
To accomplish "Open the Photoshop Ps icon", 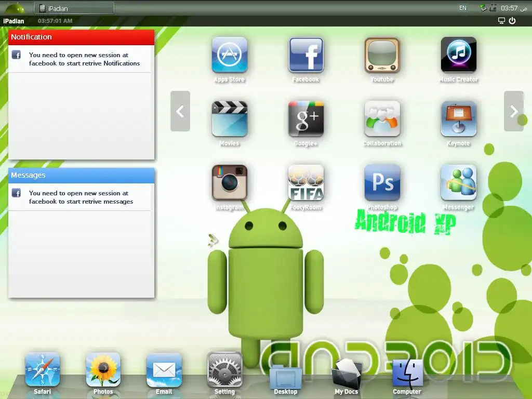I will (382, 182).
